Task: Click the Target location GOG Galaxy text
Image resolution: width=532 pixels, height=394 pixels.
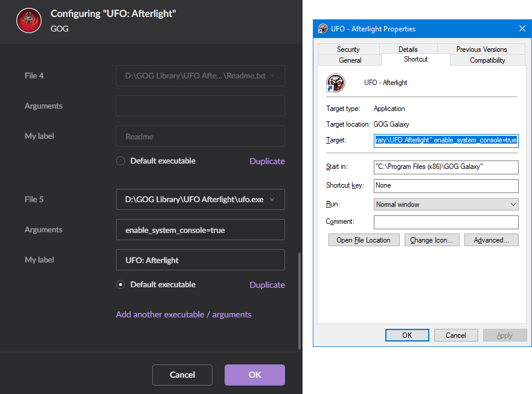Action: (x=391, y=124)
